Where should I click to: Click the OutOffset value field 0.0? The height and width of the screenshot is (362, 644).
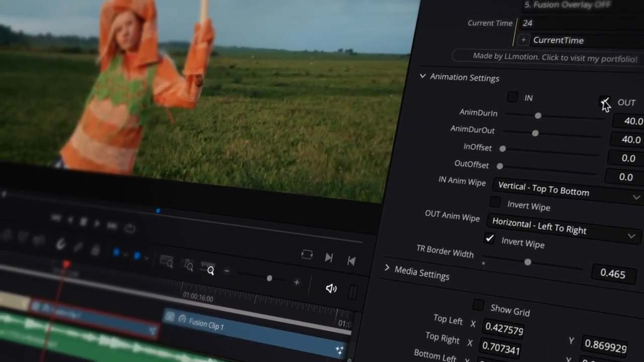pos(624,176)
